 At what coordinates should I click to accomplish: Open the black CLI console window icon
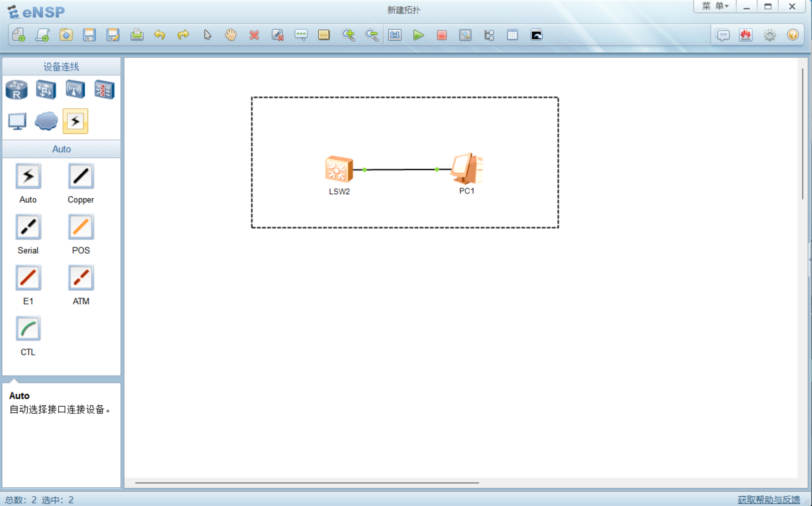tap(537, 35)
